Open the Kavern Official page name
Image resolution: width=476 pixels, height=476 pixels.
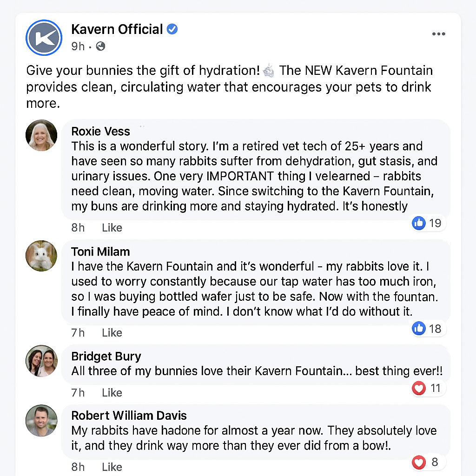click(117, 29)
